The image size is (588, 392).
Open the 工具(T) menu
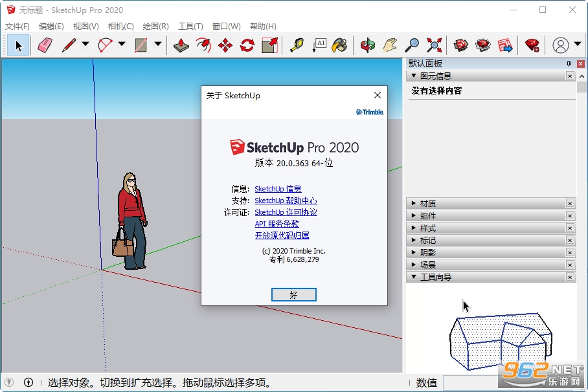(190, 27)
